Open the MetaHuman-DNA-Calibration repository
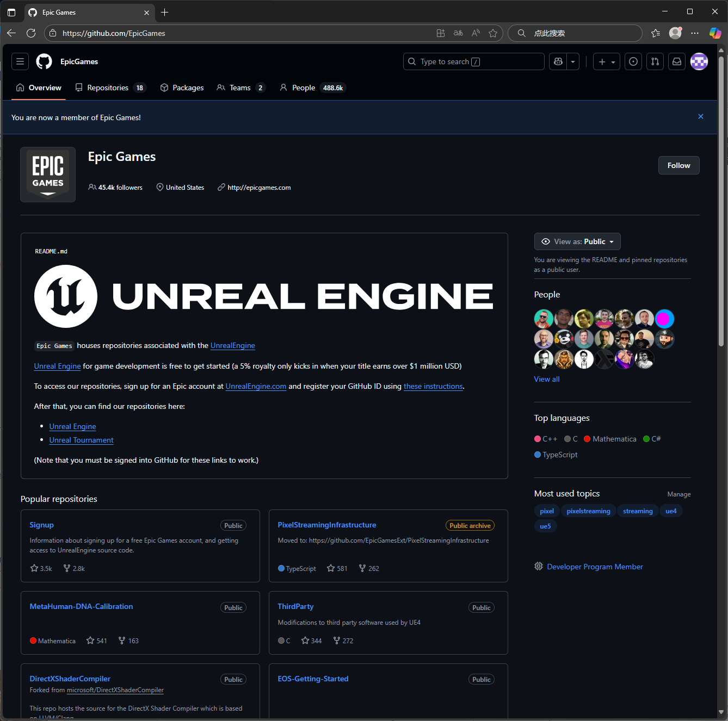The image size is (728, 721). 81,606
